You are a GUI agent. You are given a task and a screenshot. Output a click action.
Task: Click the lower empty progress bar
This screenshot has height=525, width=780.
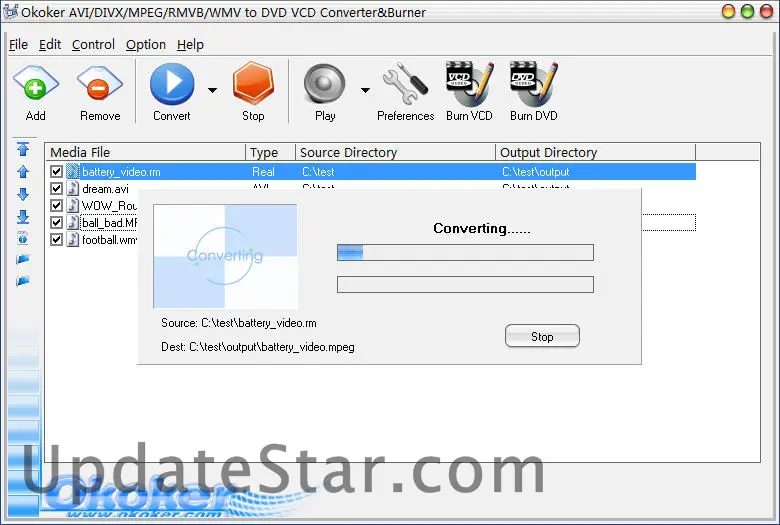(465, 285)
